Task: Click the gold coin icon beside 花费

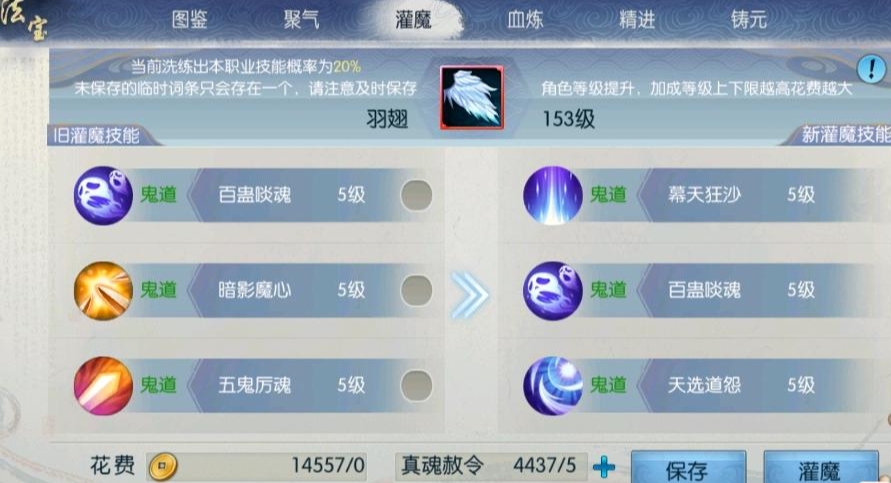Action: pos(163,467)
